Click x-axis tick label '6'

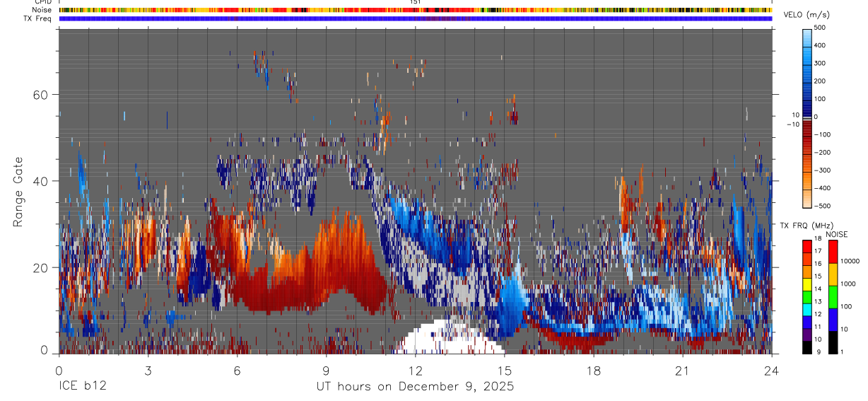(237, 371)
